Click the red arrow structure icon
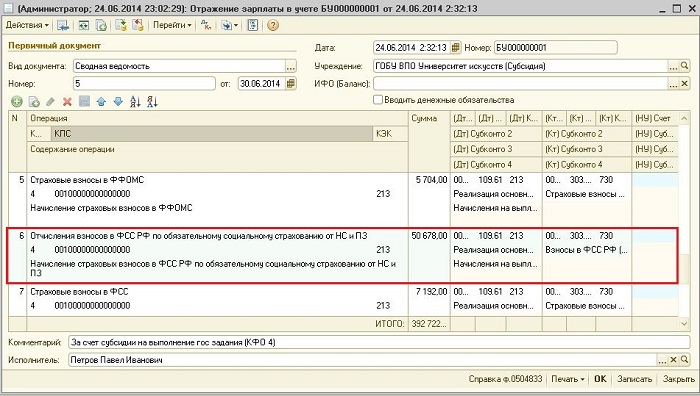Image resolution: width=700 pixels, height=396 pixels. click(138, 25)
